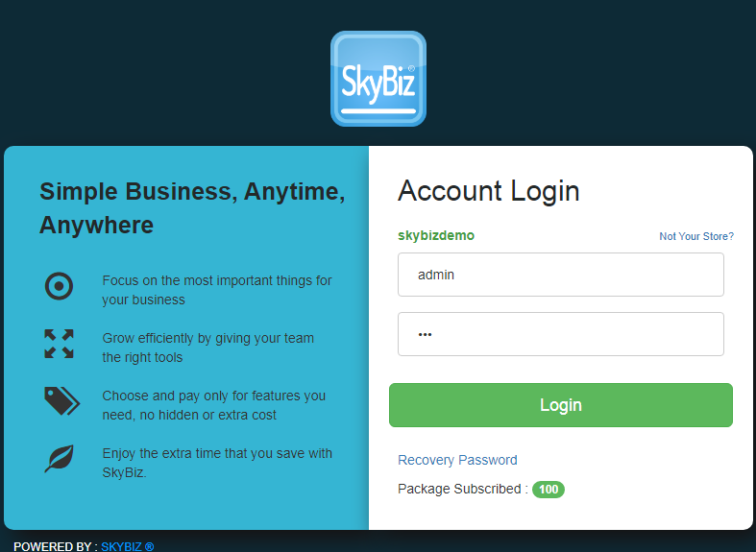
Task: Click the price tags icon
Action: [x=61, y=400]
